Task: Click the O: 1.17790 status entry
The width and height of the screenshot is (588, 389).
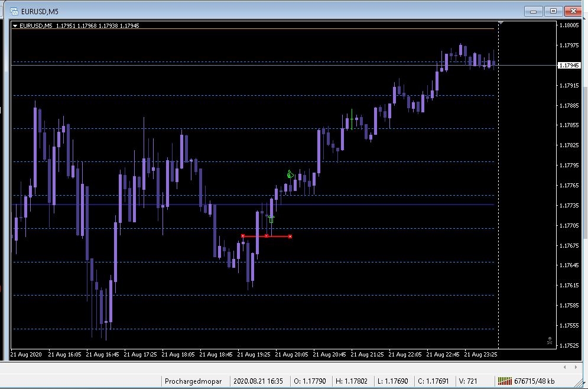Action: [x=310, y=381]
